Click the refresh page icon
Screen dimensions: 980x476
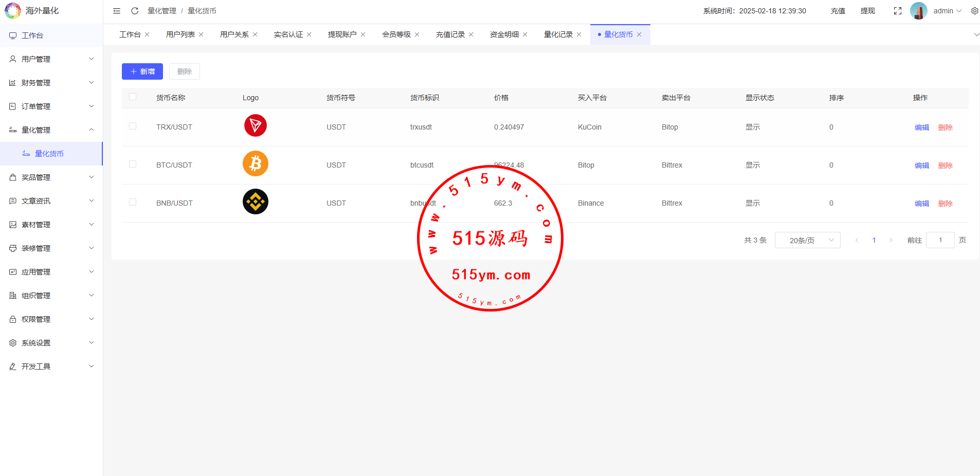coord(135,11)
